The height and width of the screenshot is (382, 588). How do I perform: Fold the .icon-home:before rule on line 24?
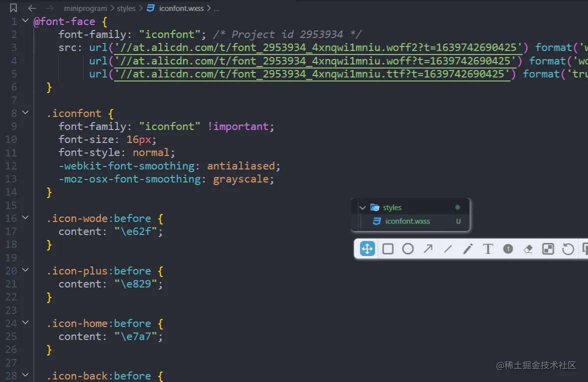[x=25, y=321]
